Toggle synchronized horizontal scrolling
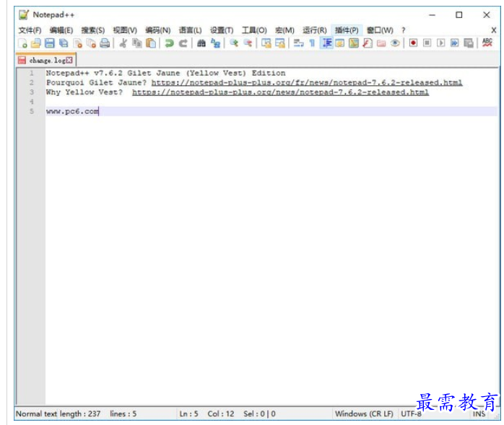This screenshot has width=504, height=425. pyautogui.click(x=280, y=43)
